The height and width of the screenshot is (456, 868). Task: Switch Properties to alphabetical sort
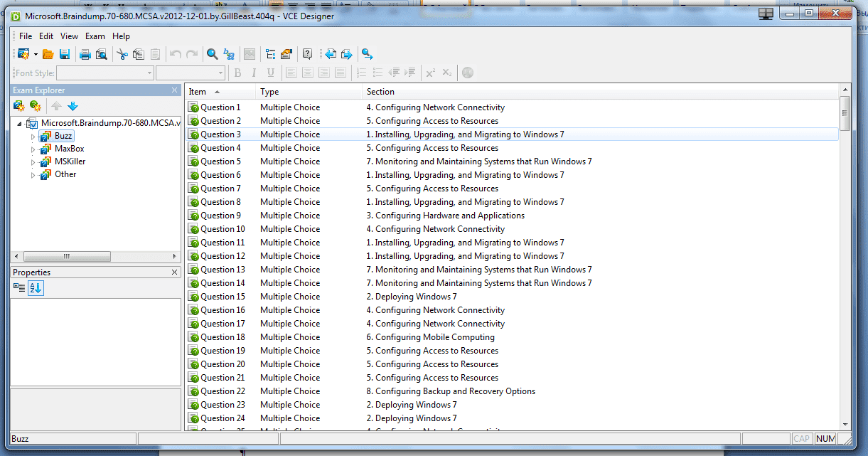pyautogui.click(x=36, y=287)
